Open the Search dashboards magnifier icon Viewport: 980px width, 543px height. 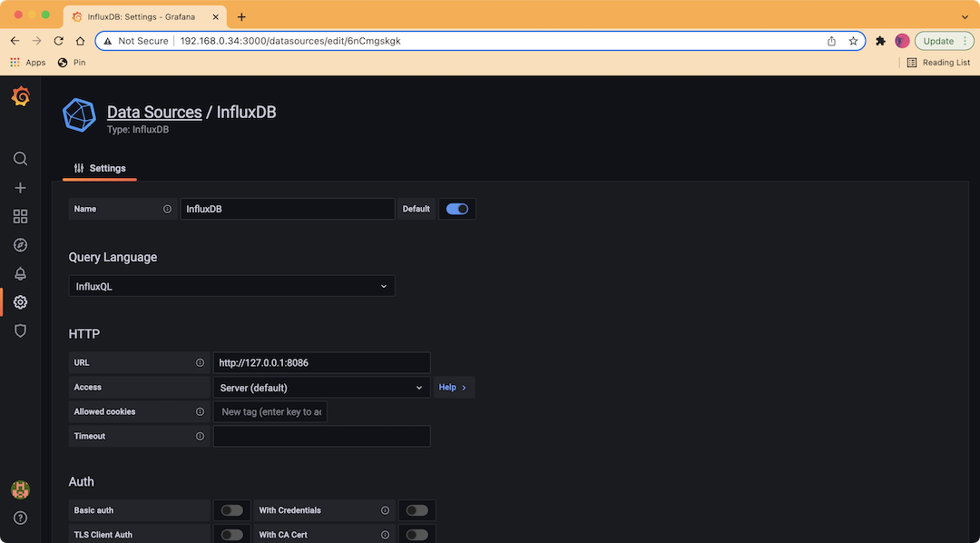click(20, 158)
